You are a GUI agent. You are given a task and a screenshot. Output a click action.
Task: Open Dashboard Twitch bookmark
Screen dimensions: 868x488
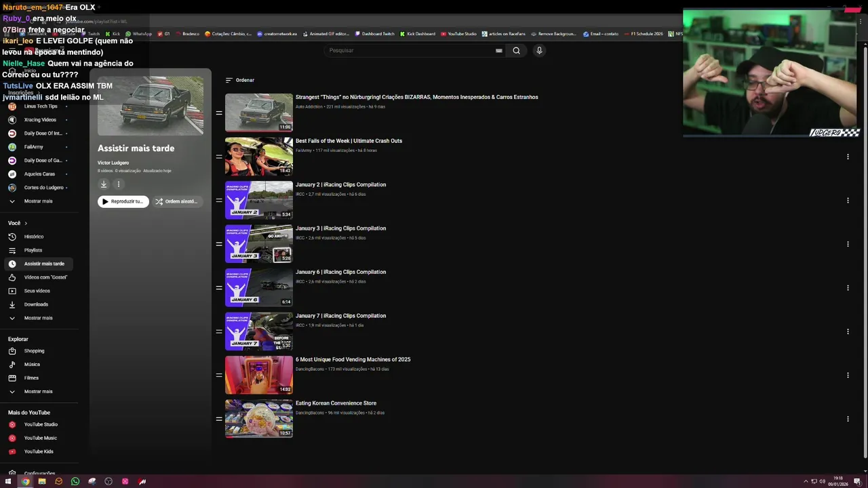[374, 34]
